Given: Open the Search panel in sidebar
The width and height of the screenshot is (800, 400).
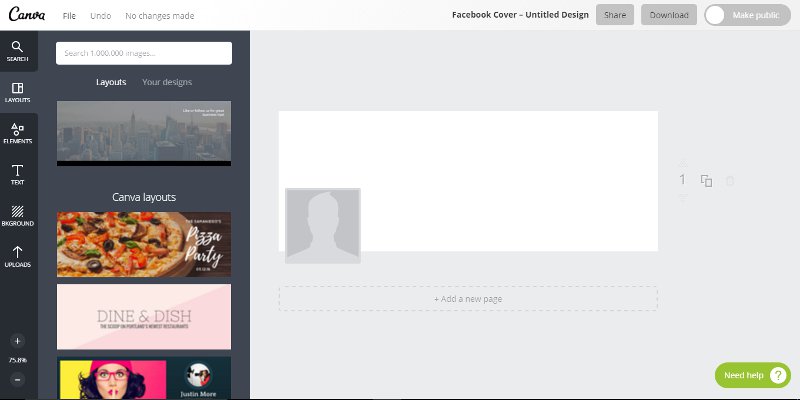Looking at the screenshot, I should click(18, 50).
